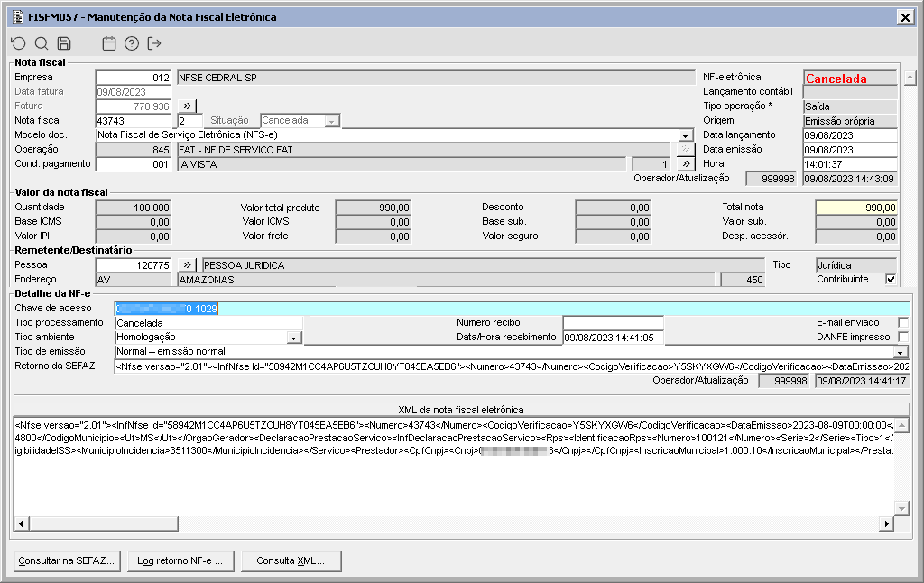Open Pessoa details arrow button

point(187,265)
